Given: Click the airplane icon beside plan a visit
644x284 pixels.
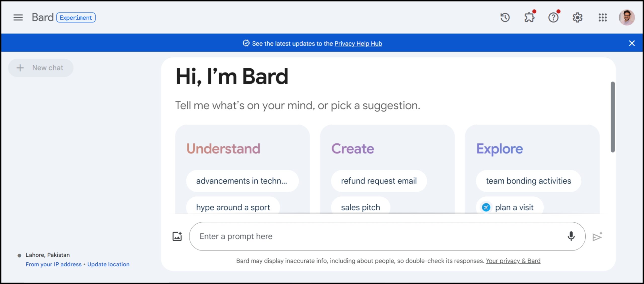Looking at the screenshot, I should pyautogui.click(x=486, y=207).
